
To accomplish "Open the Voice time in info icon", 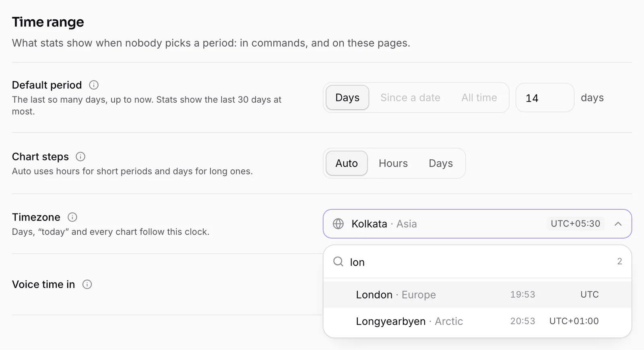I will (x=87, y=284).
